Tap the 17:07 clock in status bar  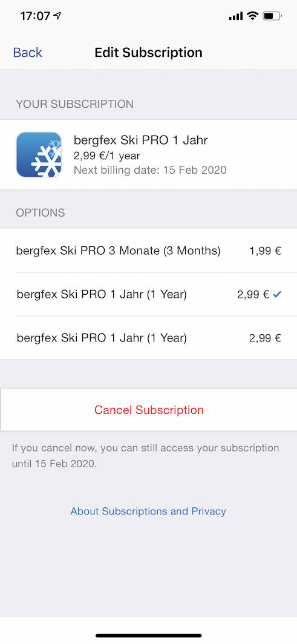[x=35, y=16]
